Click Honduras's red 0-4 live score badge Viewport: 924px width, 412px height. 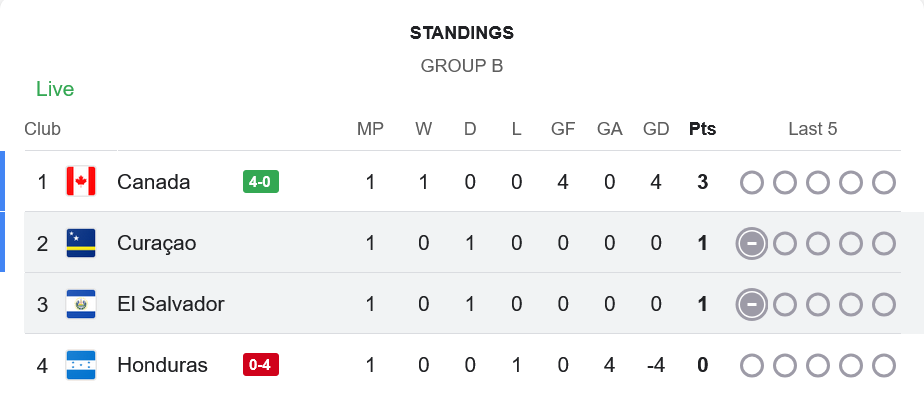(x=260, y=365)
